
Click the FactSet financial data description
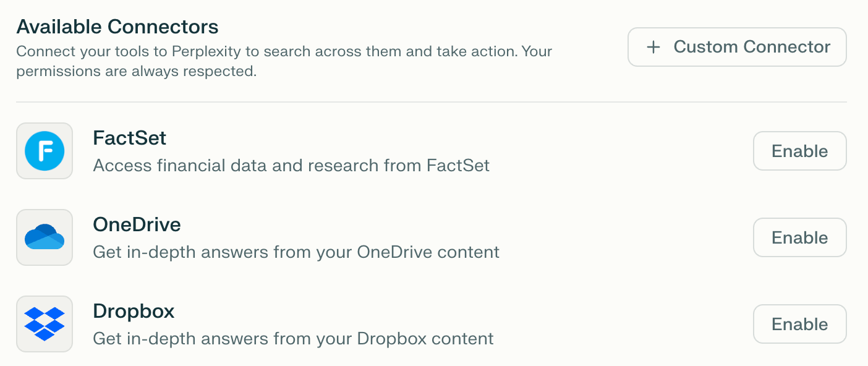tap(291, 166)
